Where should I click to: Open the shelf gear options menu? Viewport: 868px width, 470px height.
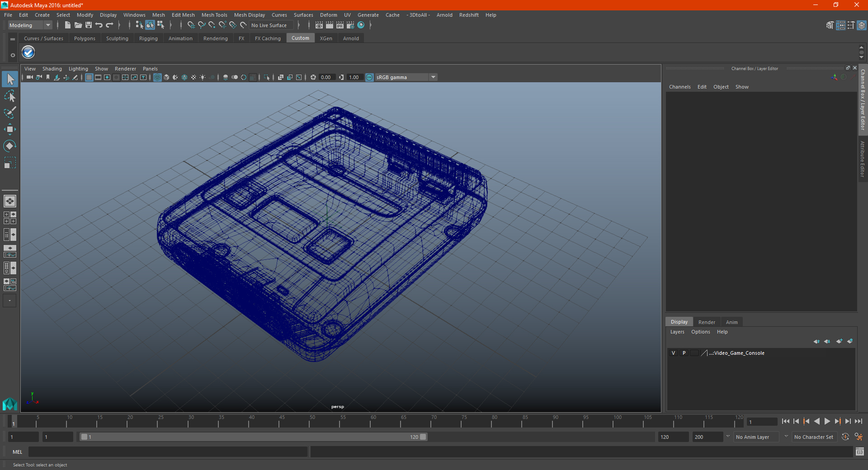click(13, 55)
